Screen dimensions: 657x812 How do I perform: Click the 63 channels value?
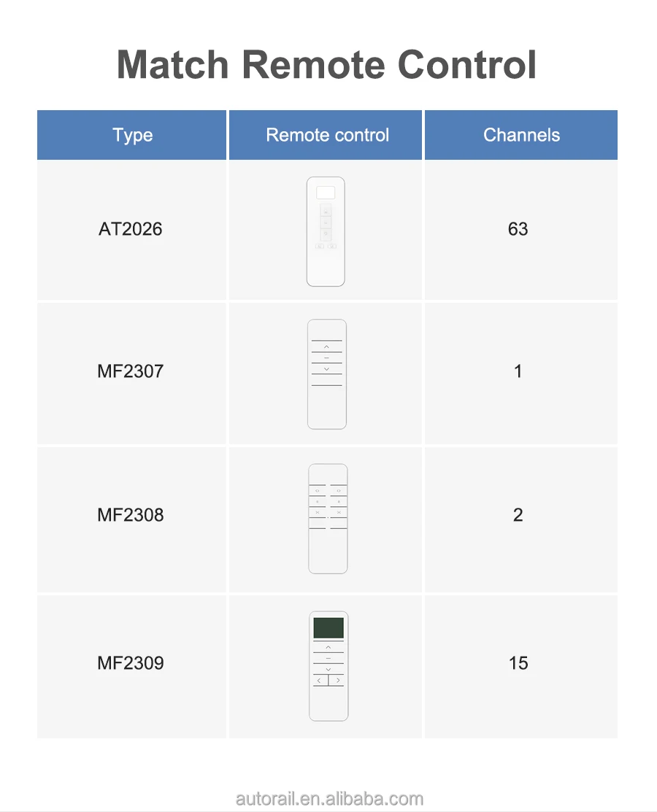518,229
